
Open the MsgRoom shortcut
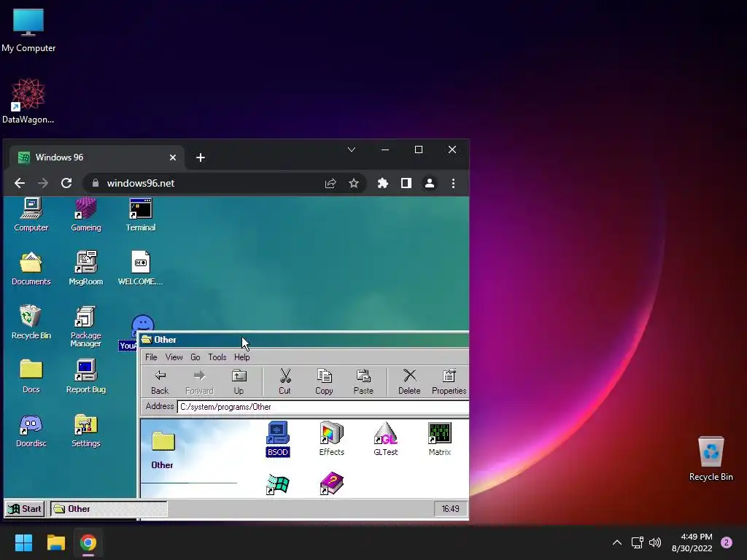click(x=86, y=268)
